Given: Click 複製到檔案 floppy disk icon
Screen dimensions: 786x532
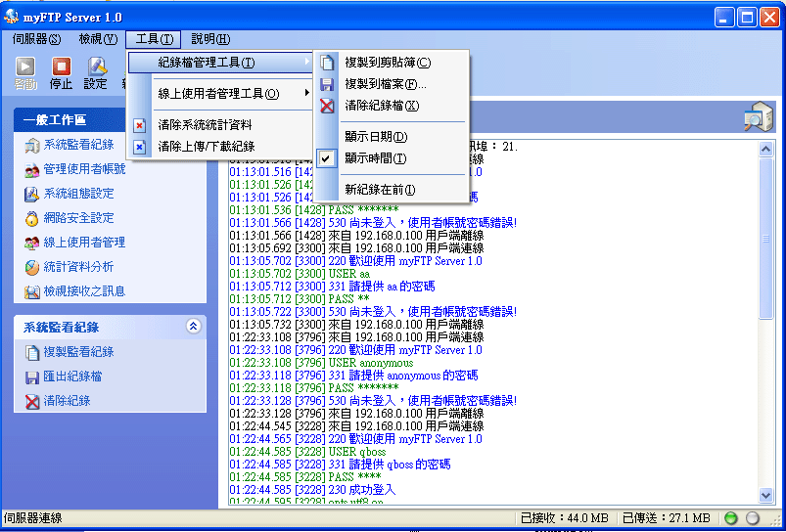Looking at the screenshot, I should point(327,84).
